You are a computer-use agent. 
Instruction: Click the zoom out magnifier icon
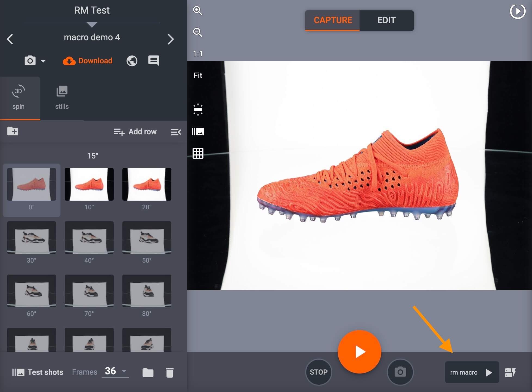tap(197, 32)
